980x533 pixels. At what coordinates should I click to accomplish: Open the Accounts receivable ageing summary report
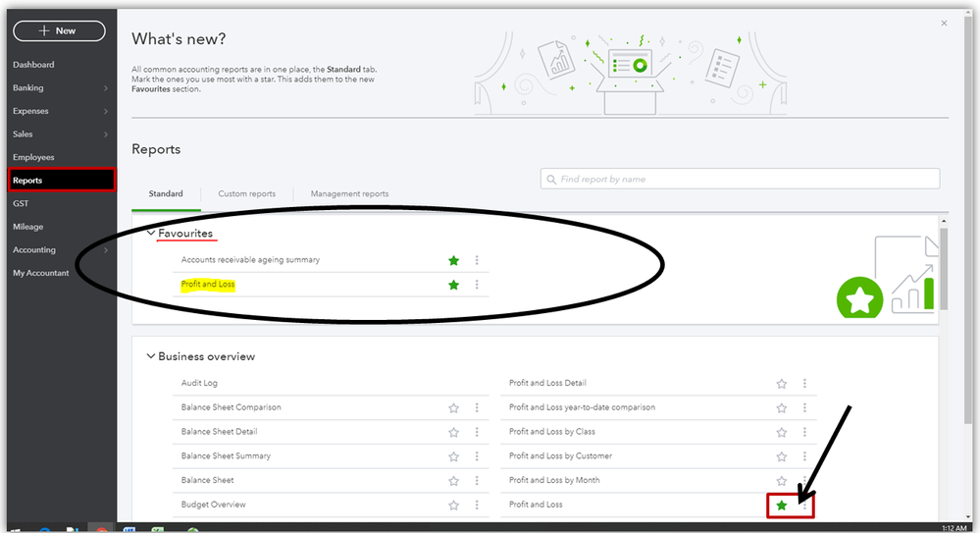pyautogui.click(x=250, y=259)
